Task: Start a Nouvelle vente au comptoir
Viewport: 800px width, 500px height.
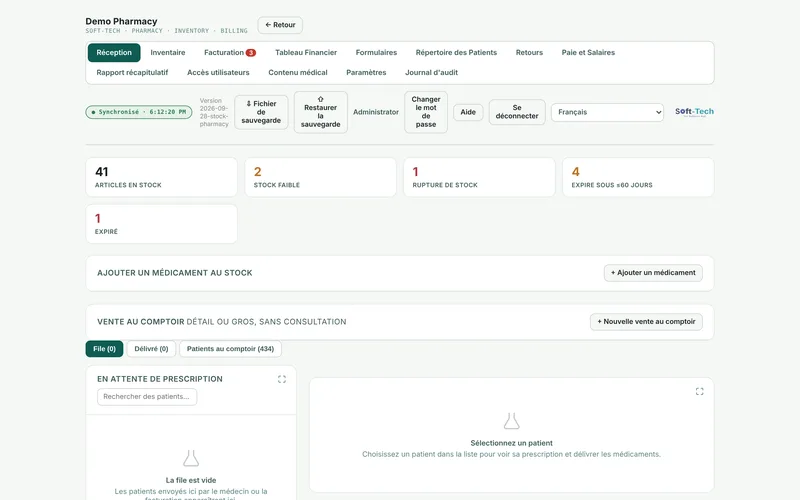Action: 646,322
